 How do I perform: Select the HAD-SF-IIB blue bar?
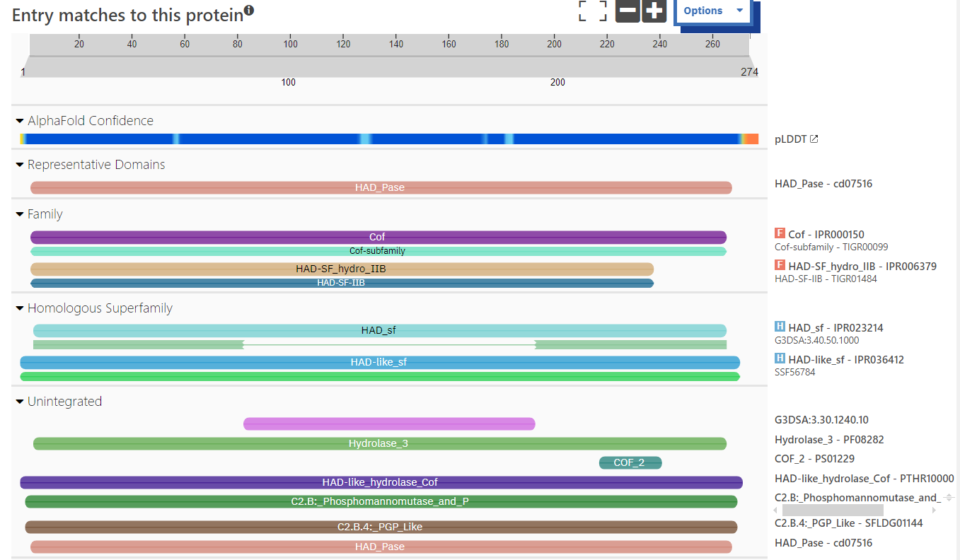(x=342, y=283)
